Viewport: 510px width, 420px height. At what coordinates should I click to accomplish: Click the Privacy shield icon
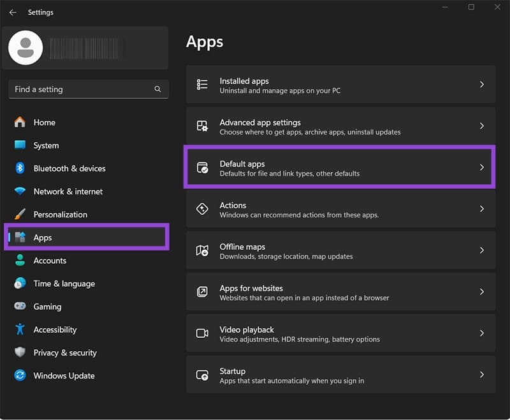tap(20, 352)
